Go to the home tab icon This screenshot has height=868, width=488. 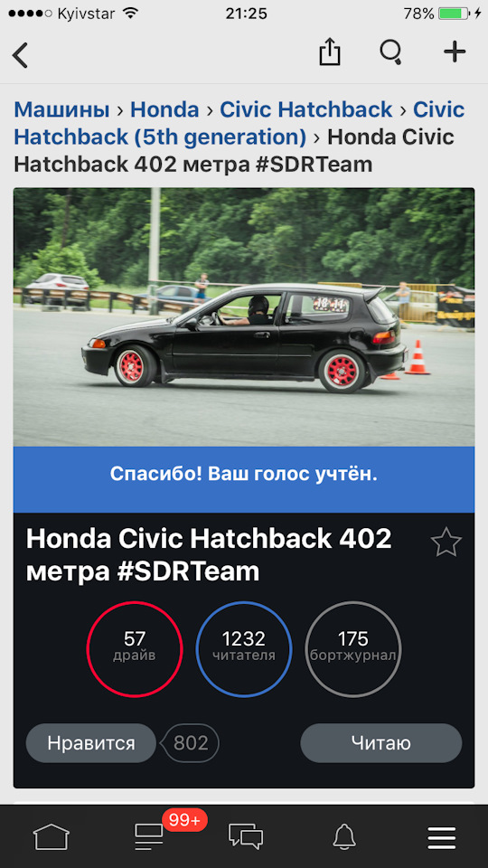point(51,835)
